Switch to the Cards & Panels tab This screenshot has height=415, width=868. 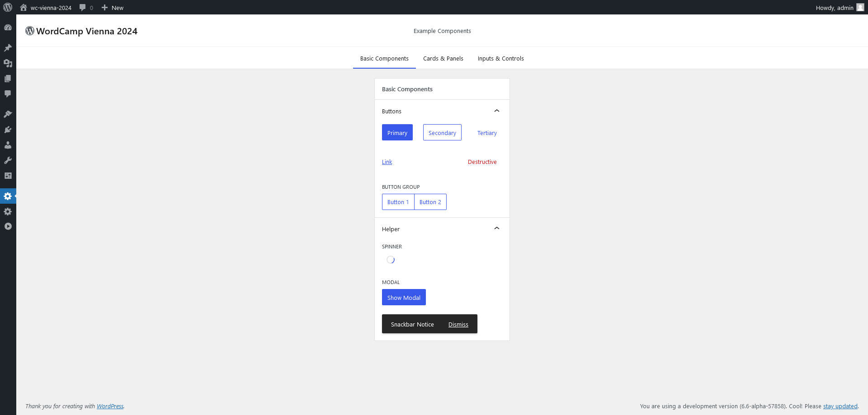tap(443, 58)
